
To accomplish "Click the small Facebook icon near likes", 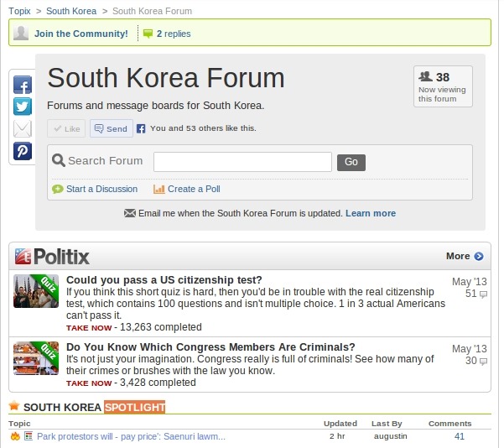I will [141, 128].
